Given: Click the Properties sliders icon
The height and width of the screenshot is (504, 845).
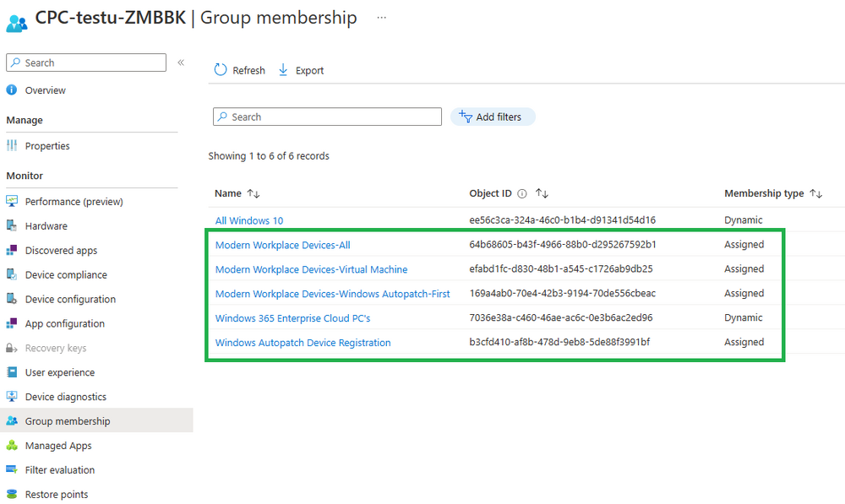Looking at the screenshot, I should point(11,145).
